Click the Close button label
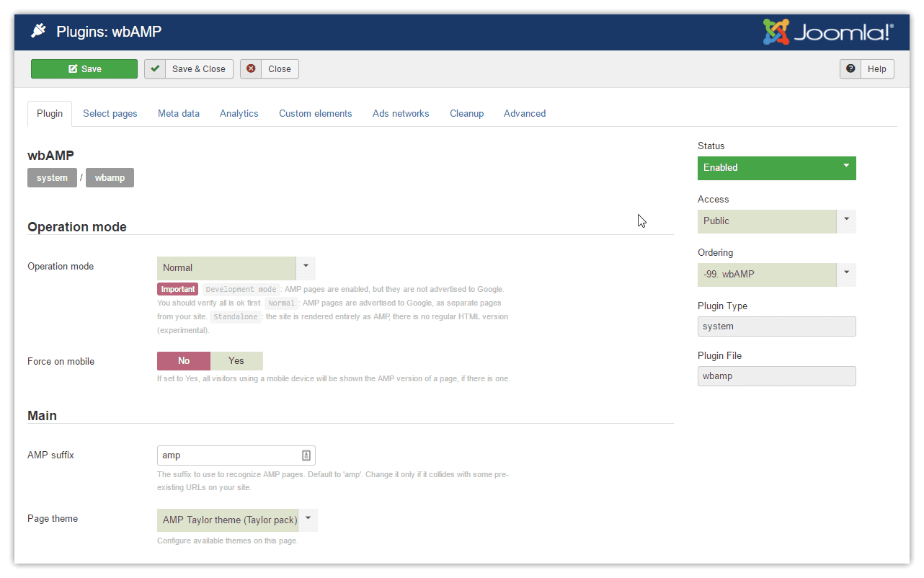This screenshot has height=578, width=924. pos(280,69)
